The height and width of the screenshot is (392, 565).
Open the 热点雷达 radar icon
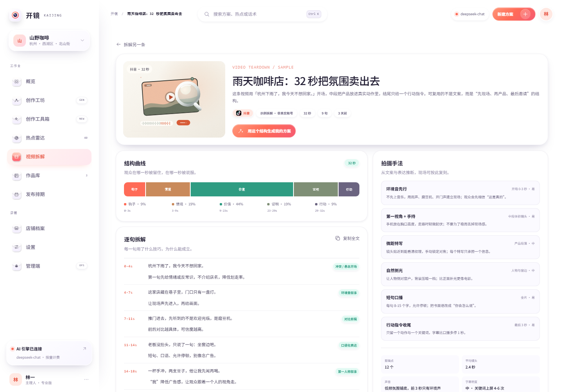tap(16, 138)
